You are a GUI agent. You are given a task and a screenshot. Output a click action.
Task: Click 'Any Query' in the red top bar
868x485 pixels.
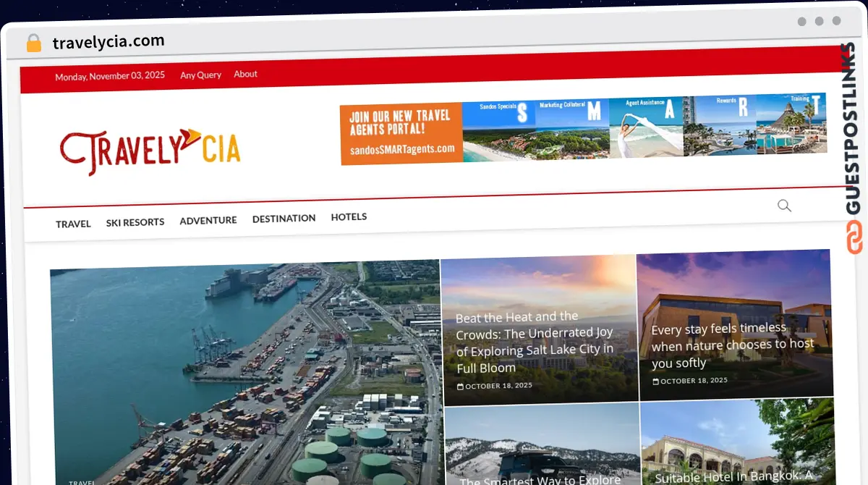200,75
